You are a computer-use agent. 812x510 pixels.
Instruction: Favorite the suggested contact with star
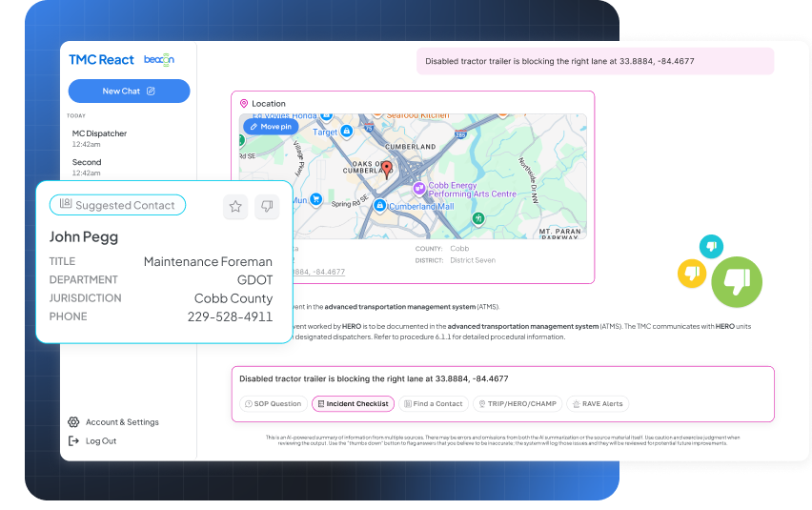(235, 207)
